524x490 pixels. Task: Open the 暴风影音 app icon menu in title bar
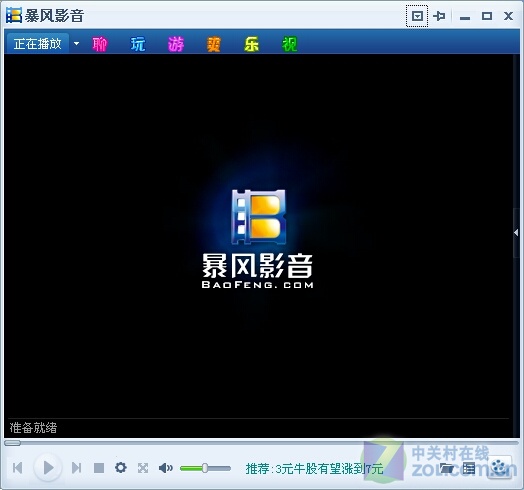(14, 15)
